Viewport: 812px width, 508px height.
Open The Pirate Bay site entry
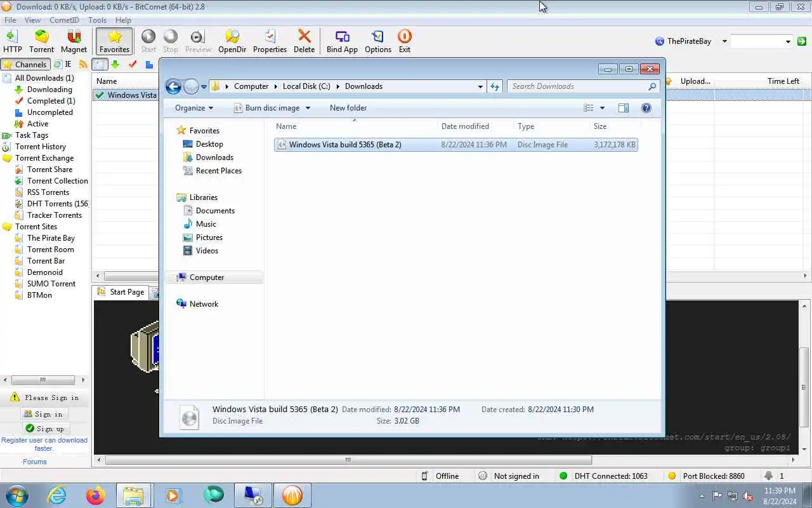[51, 238]
